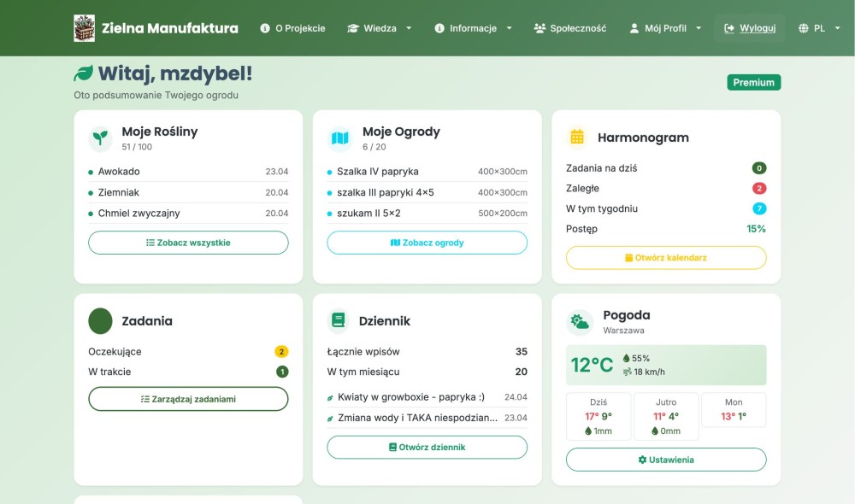Screen dimensions: 855x504
Task: Click the red Zaległe badge 2
Action: (759, 188)
